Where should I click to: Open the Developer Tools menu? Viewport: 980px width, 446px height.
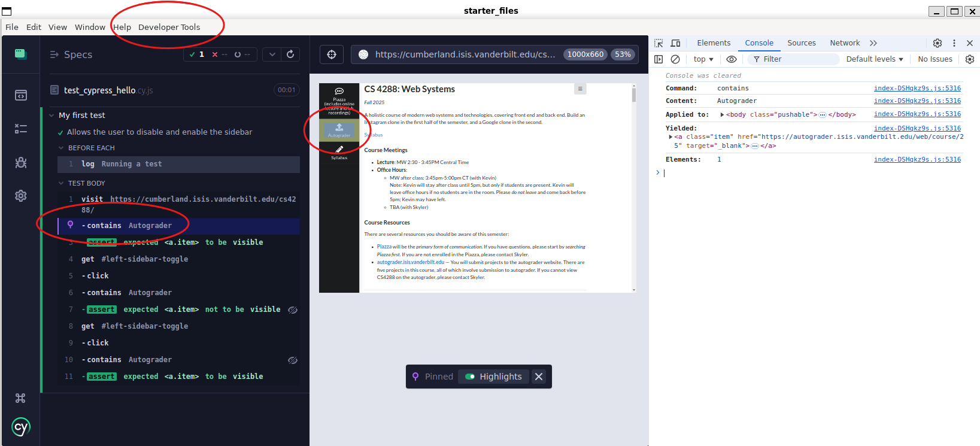click(169, 27)
